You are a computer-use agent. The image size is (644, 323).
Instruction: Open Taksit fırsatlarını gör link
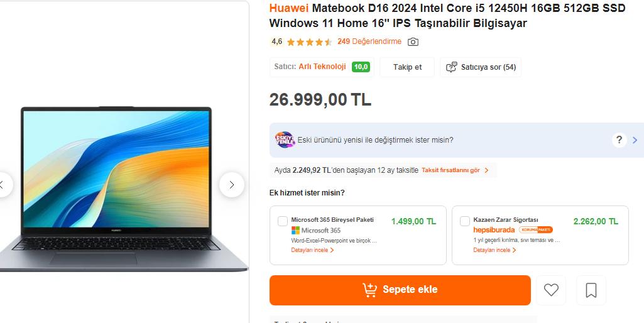tap(455, 170)
